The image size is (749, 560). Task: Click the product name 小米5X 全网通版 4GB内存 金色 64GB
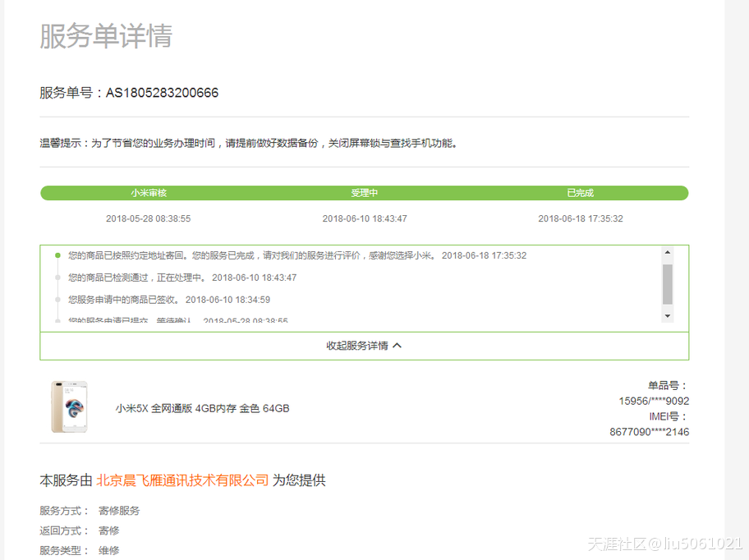(x=203, y=409)
